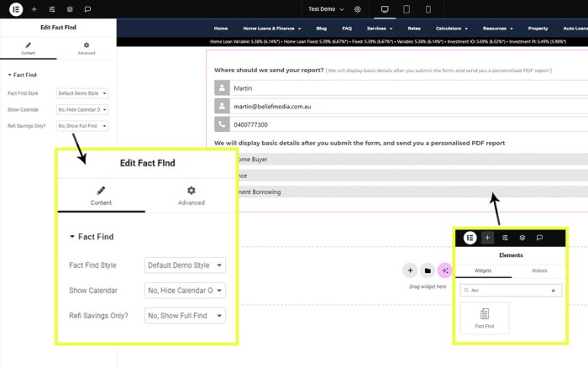Switch to Advanced tab in enlarged panel
The width and height of the screenshot is (588, 367).
point(191,196)
